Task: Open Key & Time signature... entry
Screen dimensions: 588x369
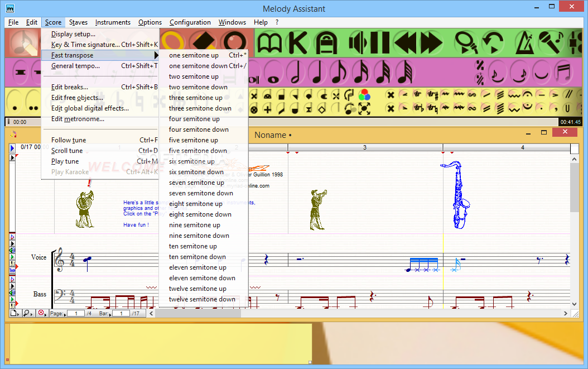Action: point(100,44)
